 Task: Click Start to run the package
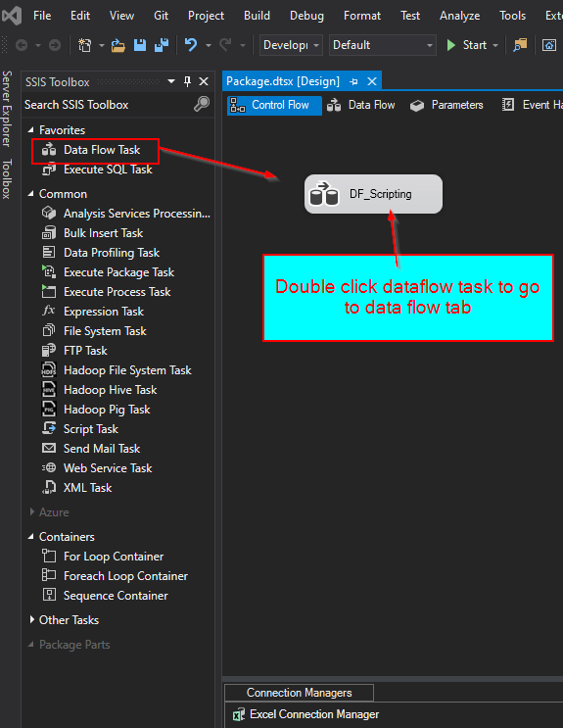466,45
